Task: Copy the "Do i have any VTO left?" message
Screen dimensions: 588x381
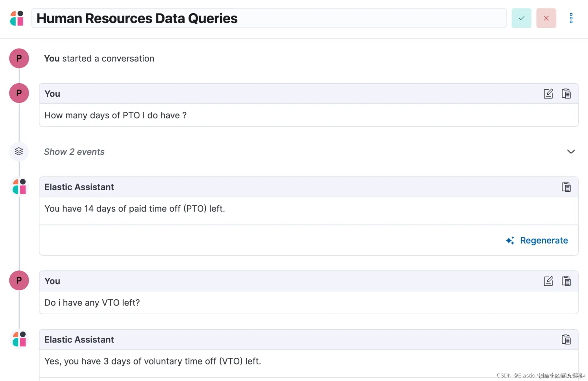Action: tap(566, 281)
